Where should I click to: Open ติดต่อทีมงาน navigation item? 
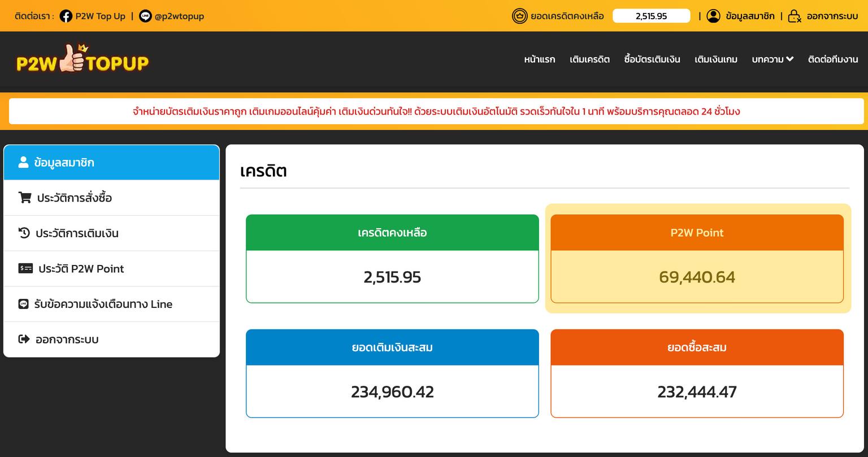[x=833, y=59]
